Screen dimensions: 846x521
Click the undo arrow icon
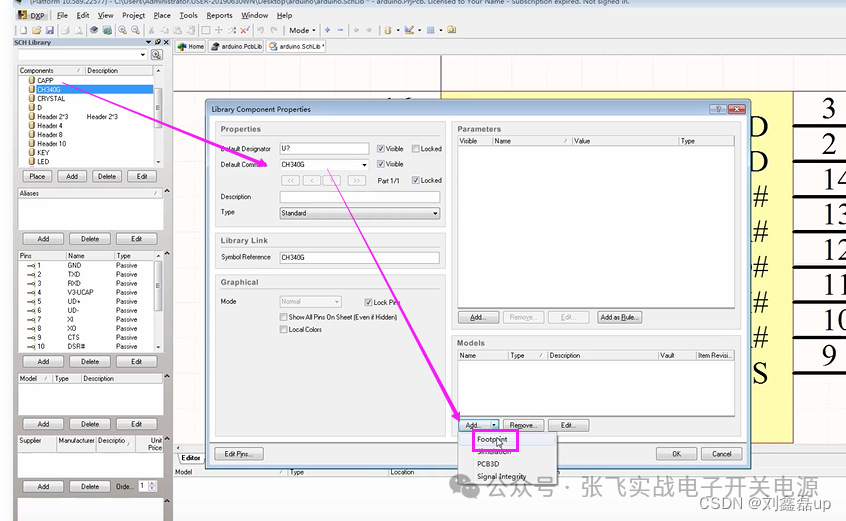[261, 30]
